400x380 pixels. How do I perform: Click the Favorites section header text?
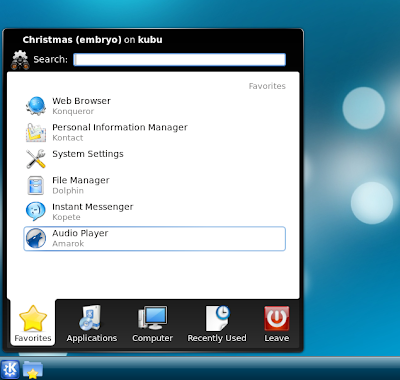(267, 86)
